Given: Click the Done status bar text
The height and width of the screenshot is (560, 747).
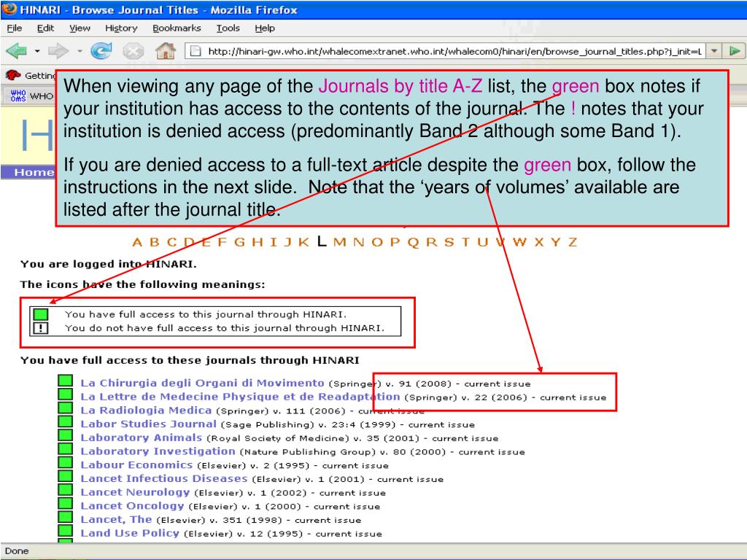Looking at the screenshot, I should point(17,551).
